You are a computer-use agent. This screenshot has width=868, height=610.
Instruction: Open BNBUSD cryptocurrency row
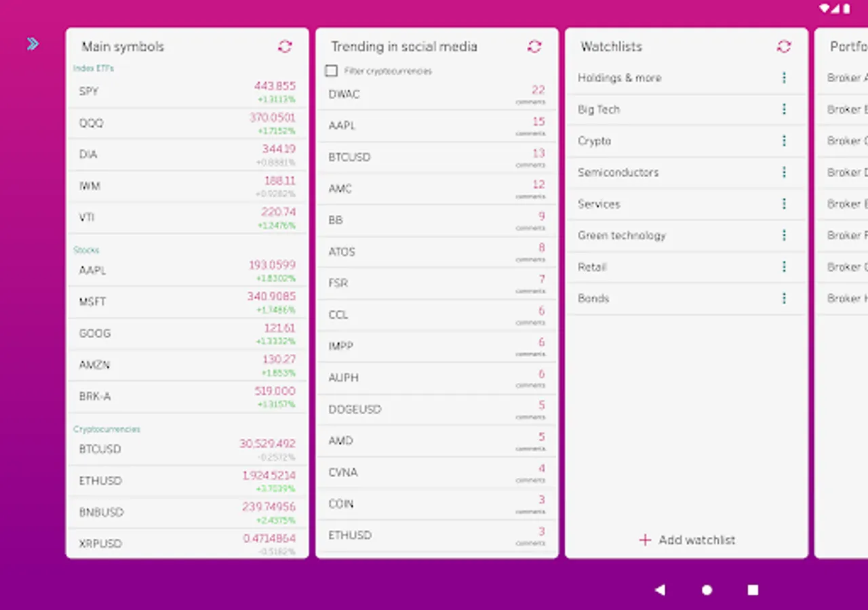tap(187, 512)
